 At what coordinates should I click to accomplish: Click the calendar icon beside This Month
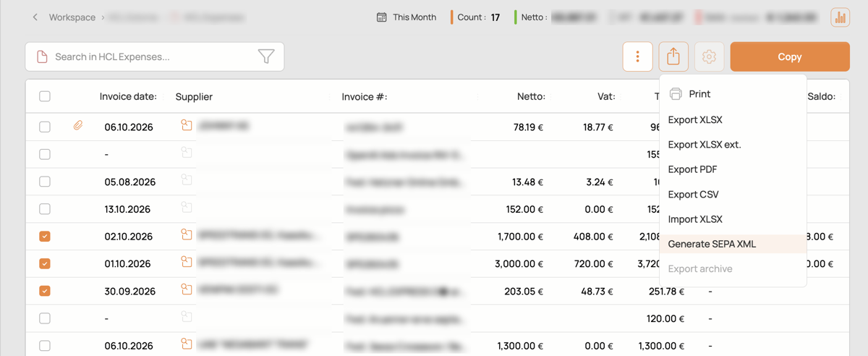[x=382, y=17]
